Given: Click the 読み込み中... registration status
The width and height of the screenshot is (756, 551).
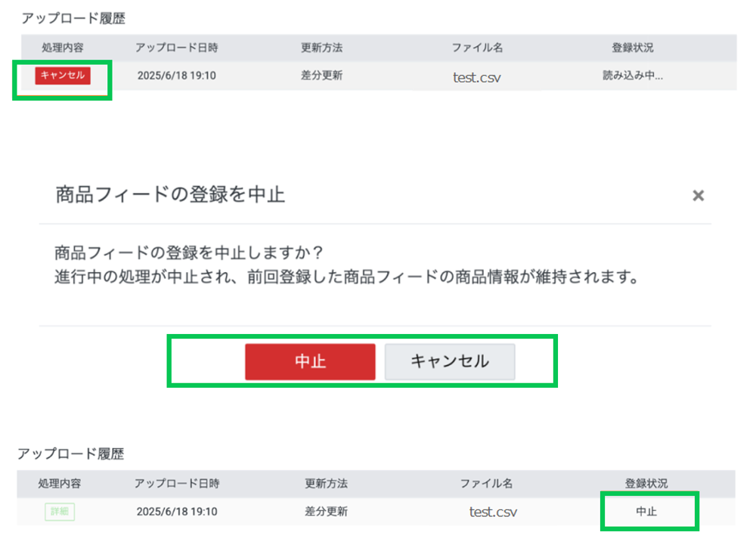Looking at the screenshot, I should 633,76.
